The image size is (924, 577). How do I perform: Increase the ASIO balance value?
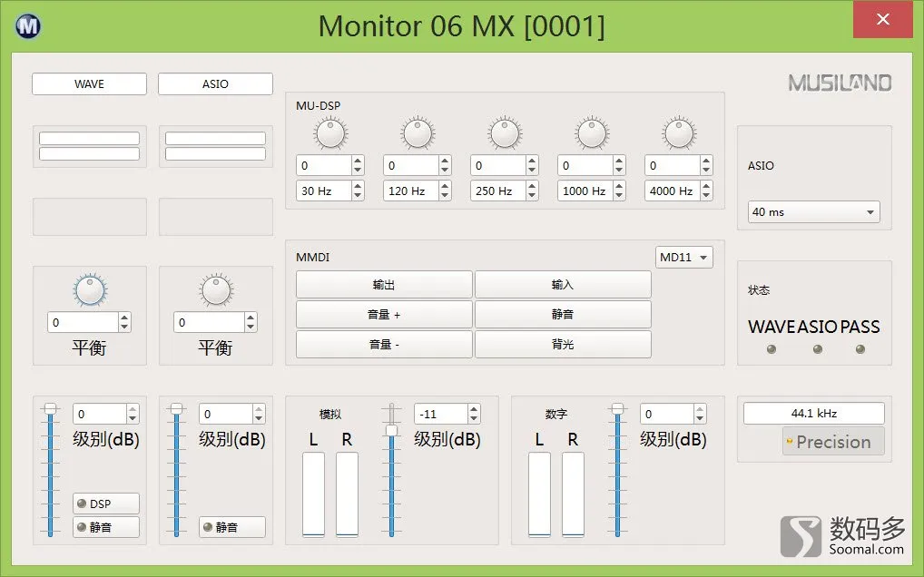[251, 318]
